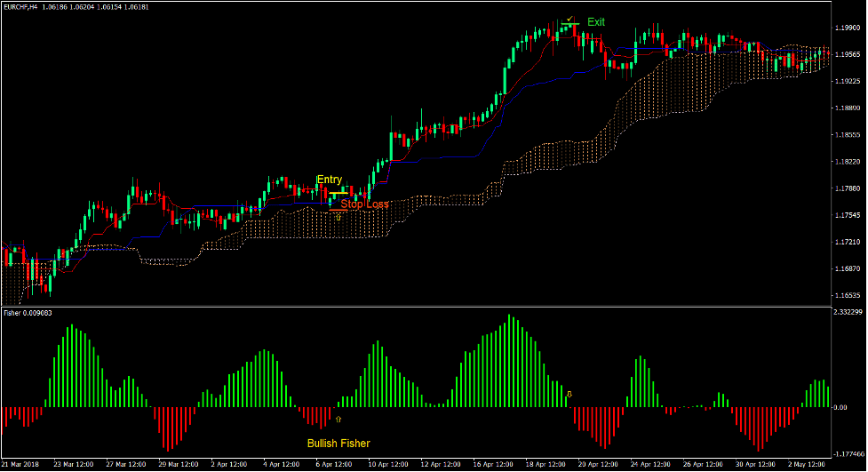Image resolution: width=868 pixels, height=472 pixels.
Task: Click the 1.18890 price axis value
Action: (x=847, y=108)
